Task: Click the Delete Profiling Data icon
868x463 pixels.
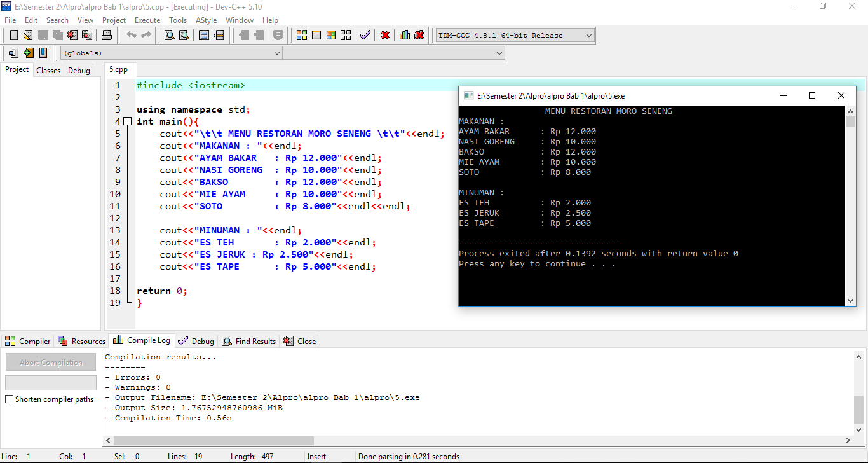Action: [419, 35]
